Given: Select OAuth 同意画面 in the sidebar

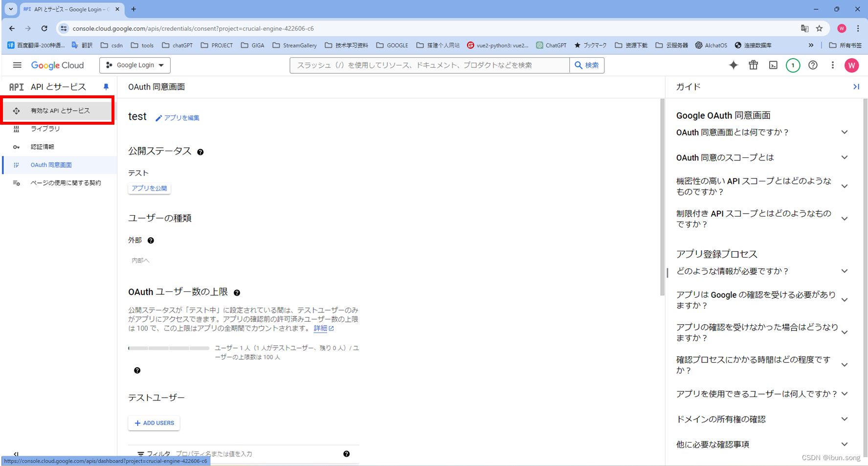Looking at the screenshot, I should pos(59,165).
